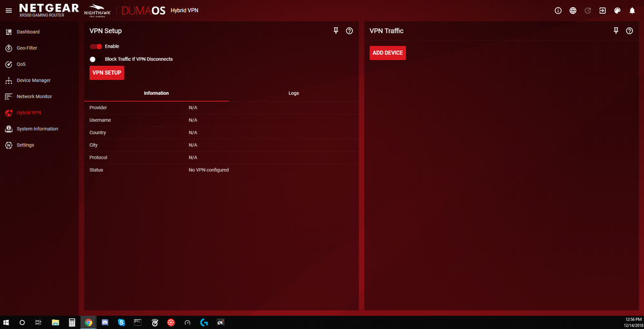Image resolution: width=644 pixels, height=329 pixels.
Task: Click the System Information sidebar icon
Action: tap(8, 129)
